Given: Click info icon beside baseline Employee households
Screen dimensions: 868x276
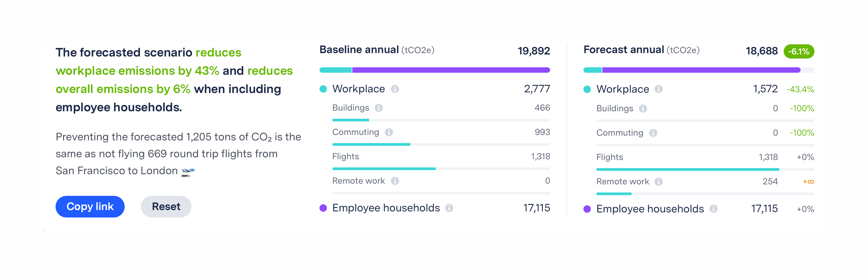Looking at the screenshot, I should pyautogui.click(x=449, y=208).
